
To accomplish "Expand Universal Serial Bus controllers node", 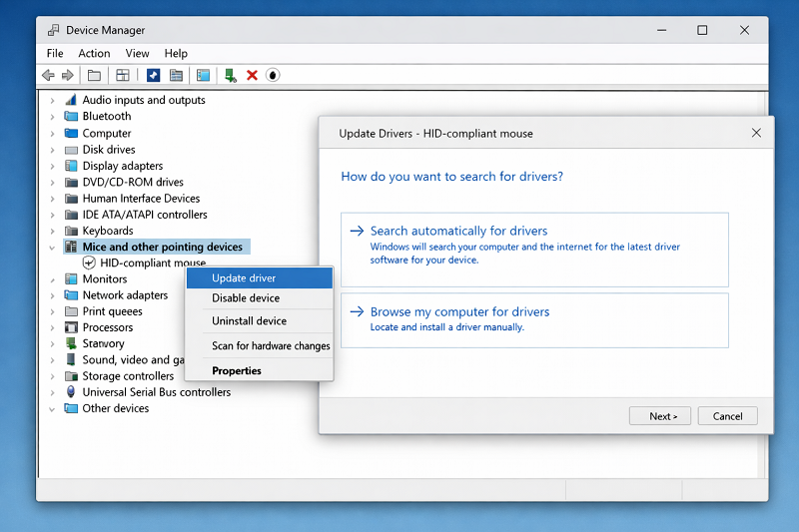I will click(52, 392).
